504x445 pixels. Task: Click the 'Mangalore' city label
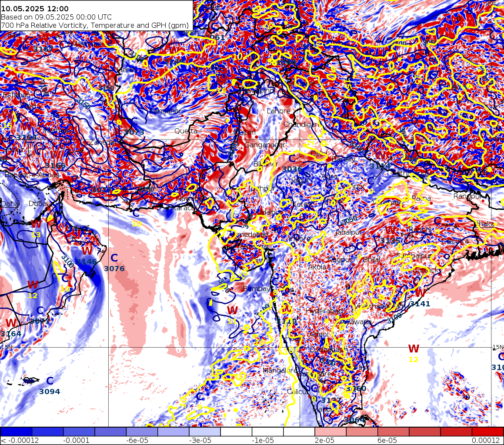click(x=279, y=370)
